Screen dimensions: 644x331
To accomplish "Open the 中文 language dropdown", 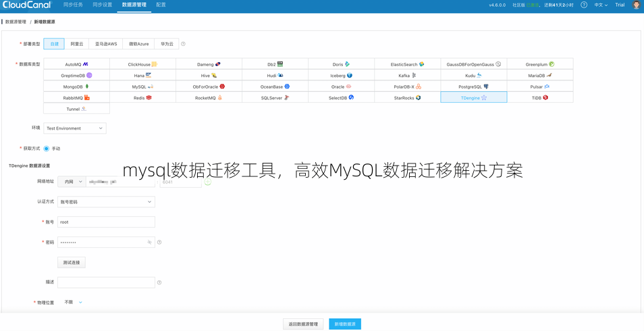I will click(x=601, y=5).
